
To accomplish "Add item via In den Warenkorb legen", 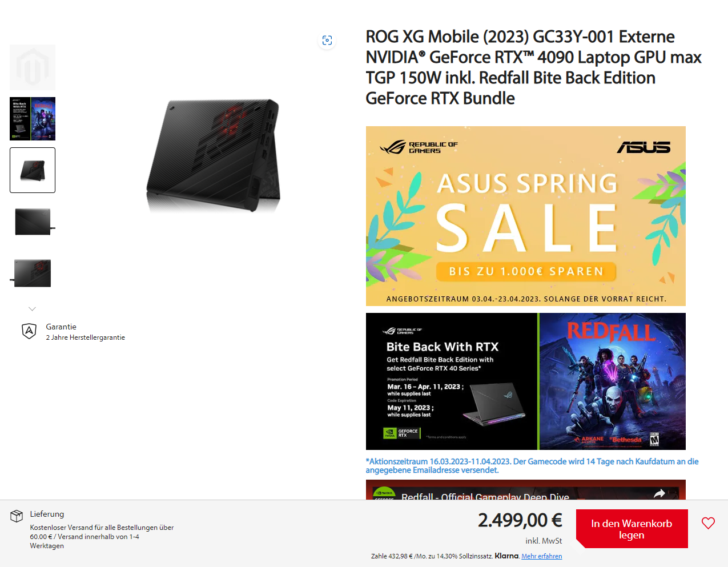I will click(x=632, y=529).
